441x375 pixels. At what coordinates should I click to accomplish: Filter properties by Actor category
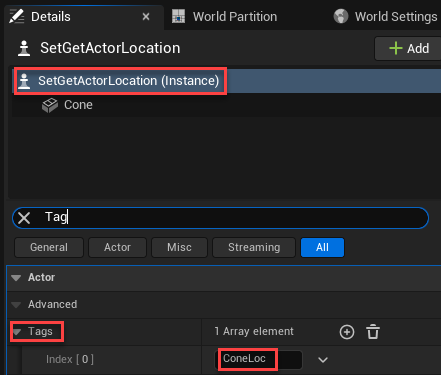click(x=117, y=247)
